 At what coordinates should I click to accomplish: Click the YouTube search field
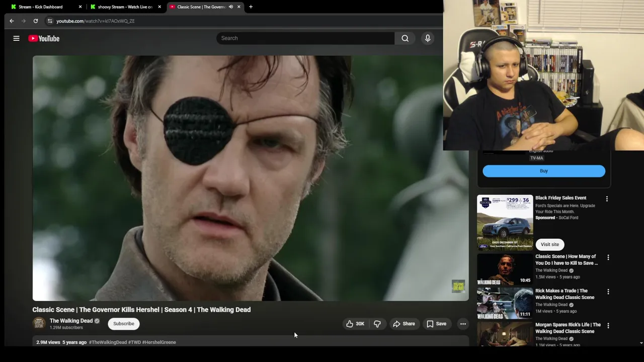click(x=306, y=38)
